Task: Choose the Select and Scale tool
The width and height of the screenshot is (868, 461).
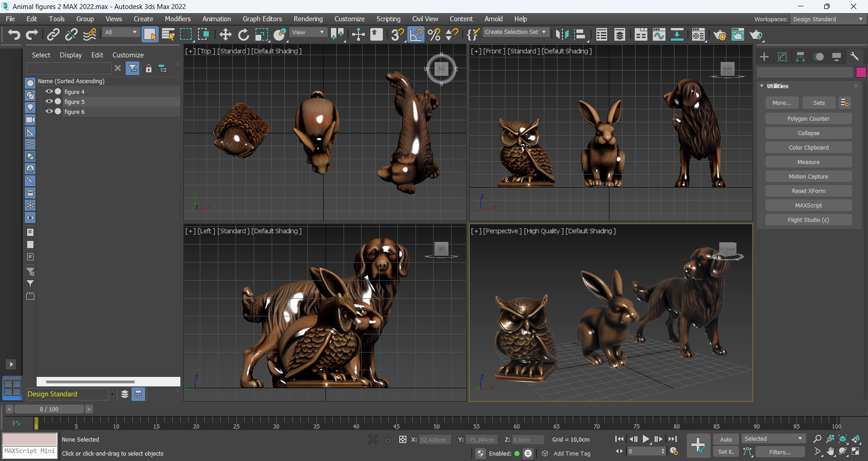Action: pos(262,34)
